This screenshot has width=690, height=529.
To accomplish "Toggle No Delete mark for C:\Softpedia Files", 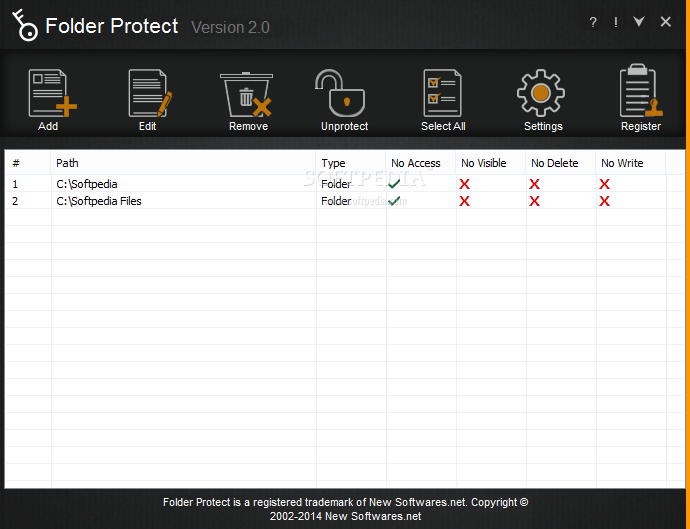I will coord(534,201).
